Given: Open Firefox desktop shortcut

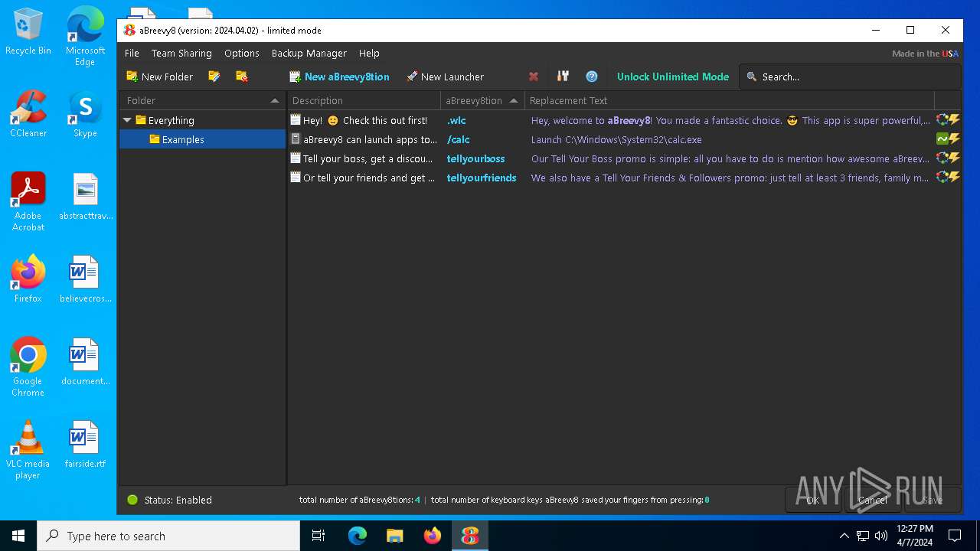Looking at the screenshot, I should [28, 279].
